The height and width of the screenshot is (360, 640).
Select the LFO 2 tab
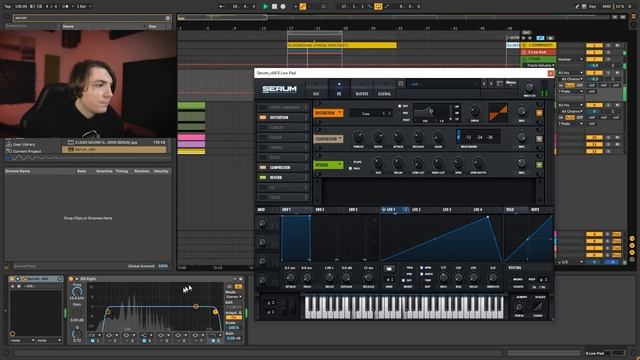pyautogui.click(x=416, y=210)
